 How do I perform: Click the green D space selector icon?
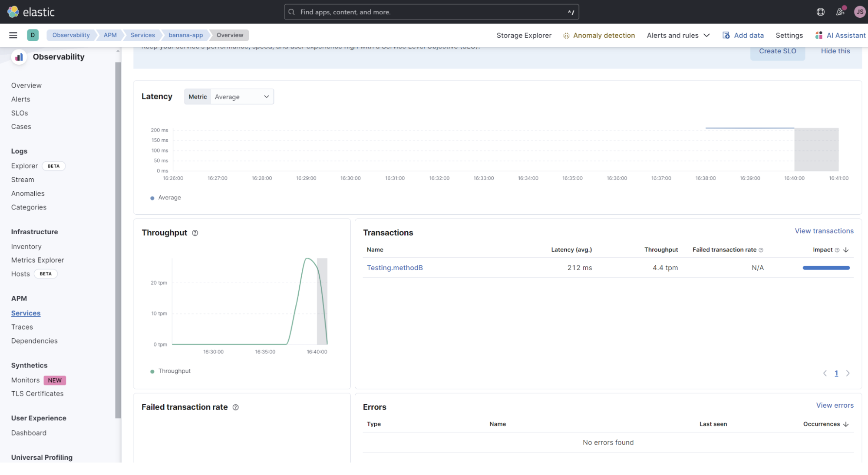click(33, 35)
